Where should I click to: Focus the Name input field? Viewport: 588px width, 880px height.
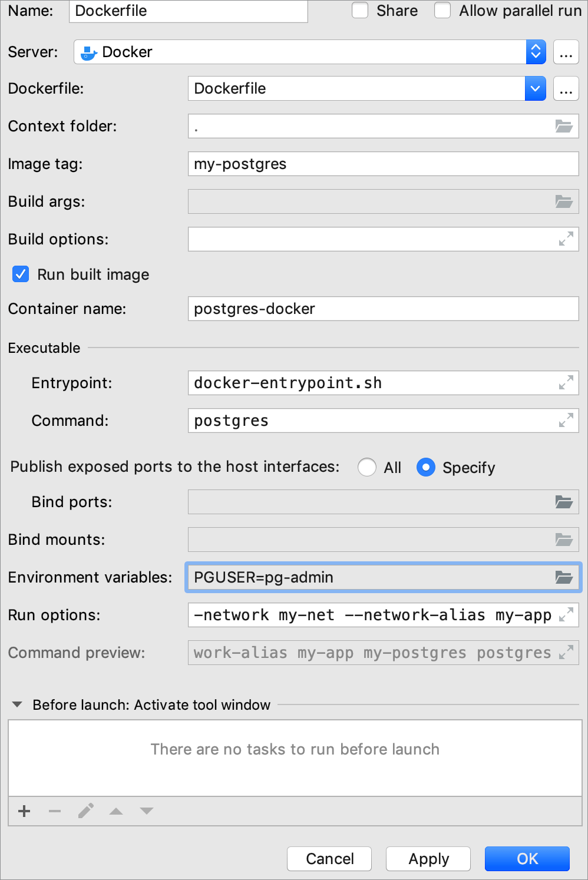pyautogui.click(x=189, y=11)
